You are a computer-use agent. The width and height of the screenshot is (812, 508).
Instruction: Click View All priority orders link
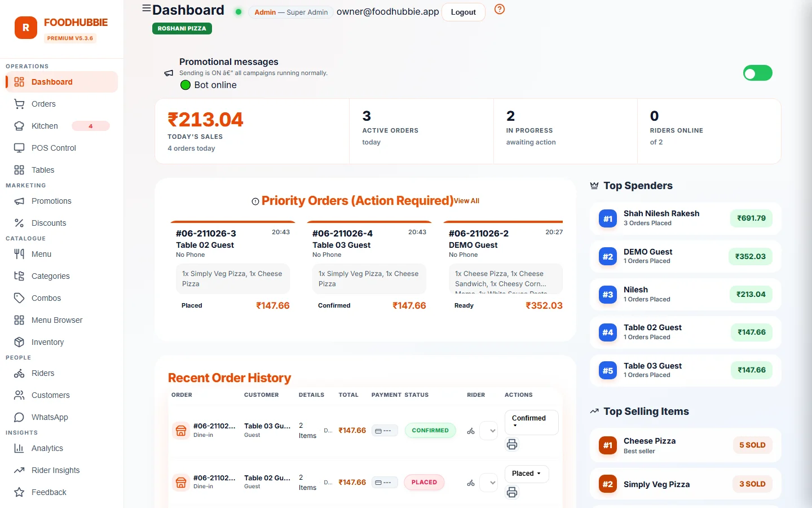466,201
